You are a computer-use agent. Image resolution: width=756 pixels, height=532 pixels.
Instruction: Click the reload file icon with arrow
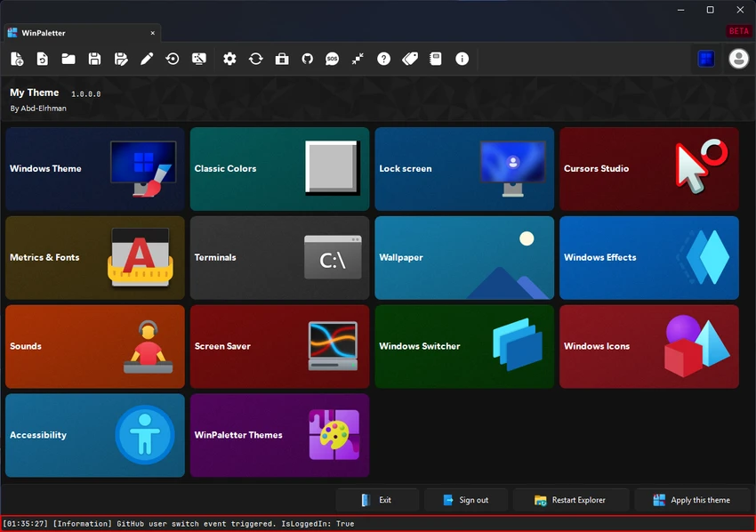43,59
